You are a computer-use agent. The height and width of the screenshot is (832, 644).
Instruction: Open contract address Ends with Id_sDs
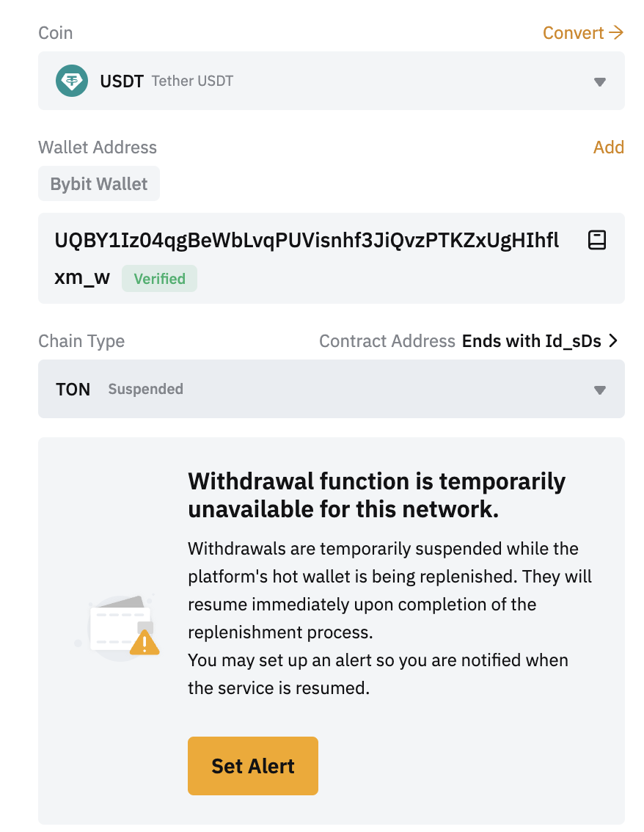(531, 341)
